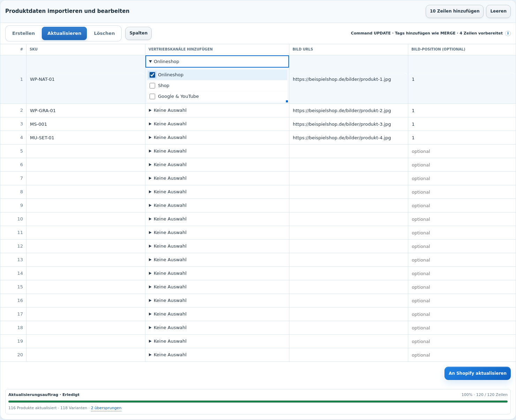Viewport: 516px width, 420px height.
Task: Click Bild-Position (optional) column header
Action: click(462, 49)
